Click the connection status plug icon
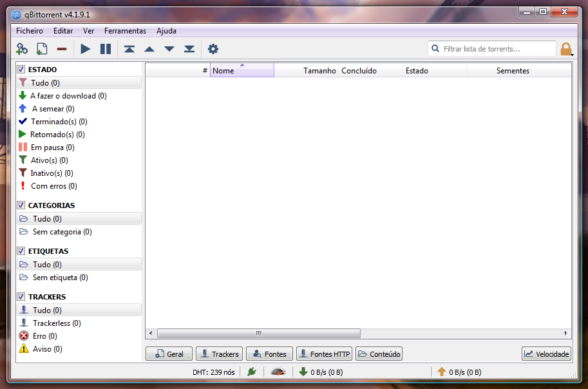 tap(252, 372)
